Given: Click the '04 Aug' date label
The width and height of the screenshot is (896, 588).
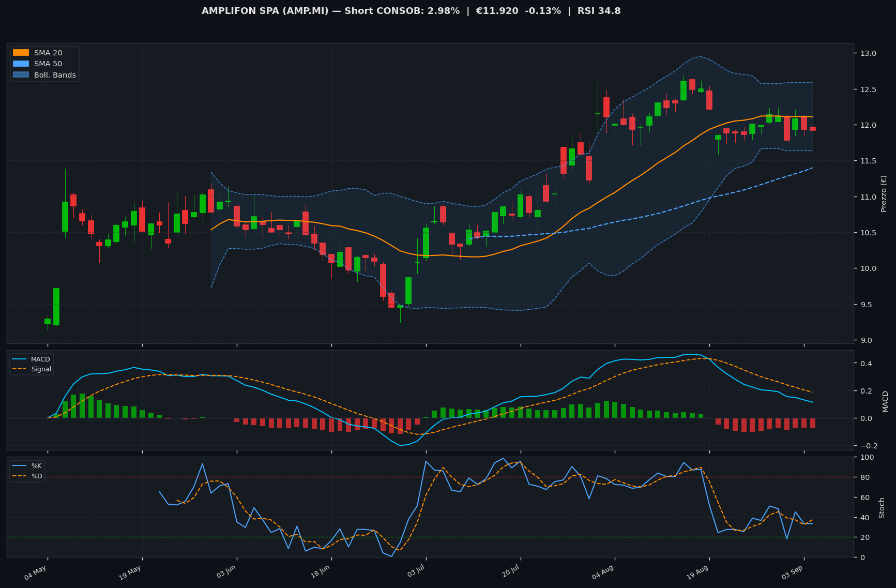Looking at the screenshot, I should point(603,572).
